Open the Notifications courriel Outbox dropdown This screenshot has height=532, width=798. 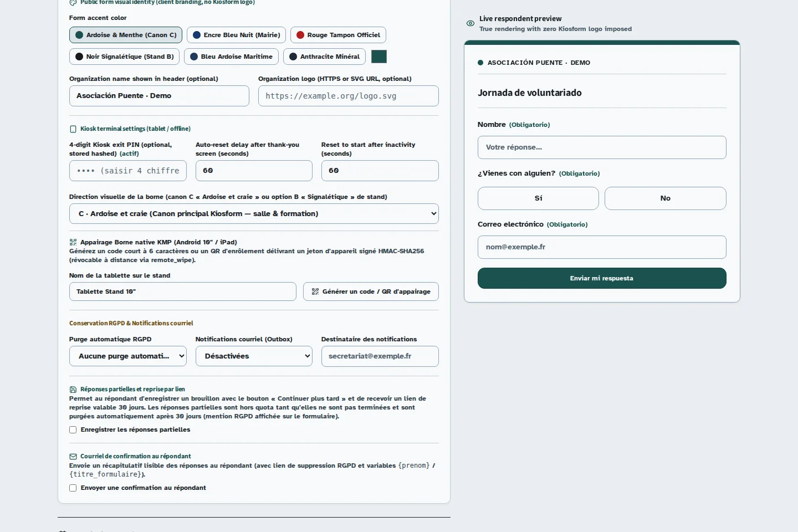(254, 356)
